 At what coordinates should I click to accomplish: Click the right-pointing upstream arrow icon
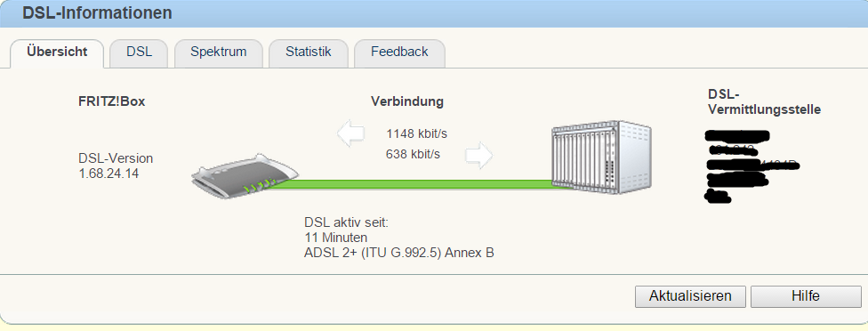pos(478,156)
